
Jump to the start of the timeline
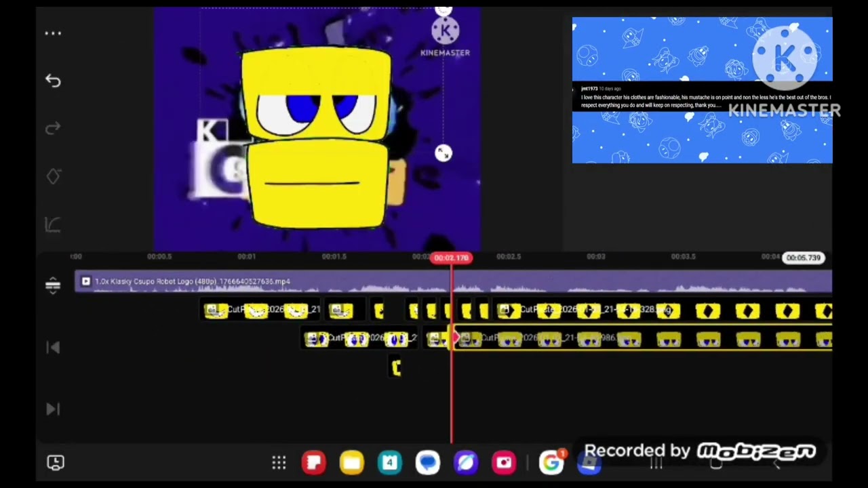tap(53, 348)
